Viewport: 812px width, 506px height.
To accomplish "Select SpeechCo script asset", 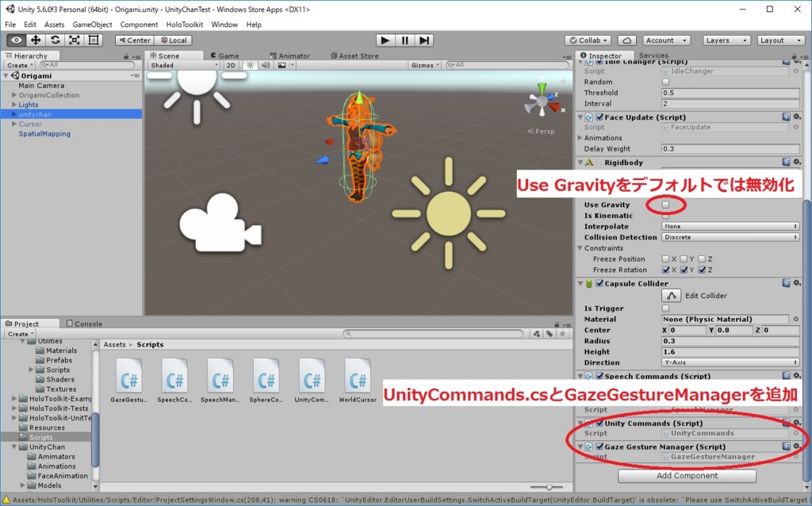I will point(174,381).
